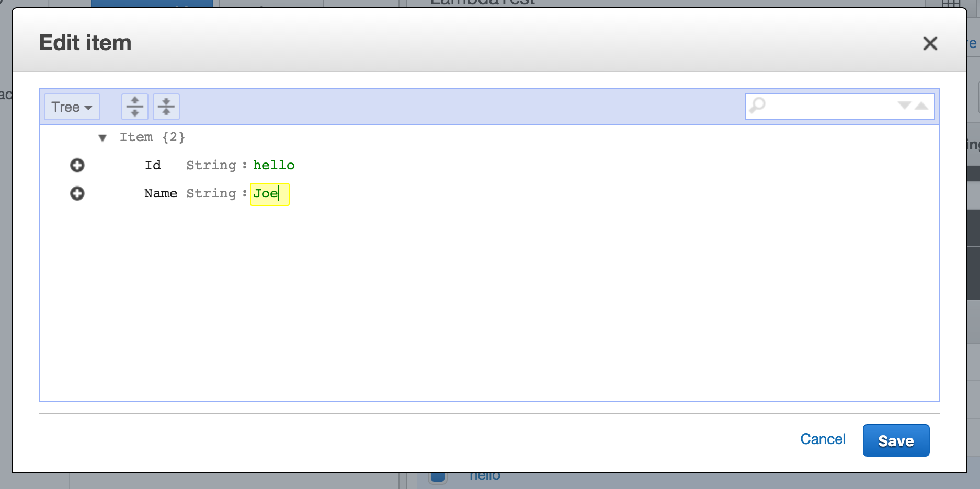This screenshot has height=489, width=980.
Task: Select the Item {2} tree label
Action: 152,137
